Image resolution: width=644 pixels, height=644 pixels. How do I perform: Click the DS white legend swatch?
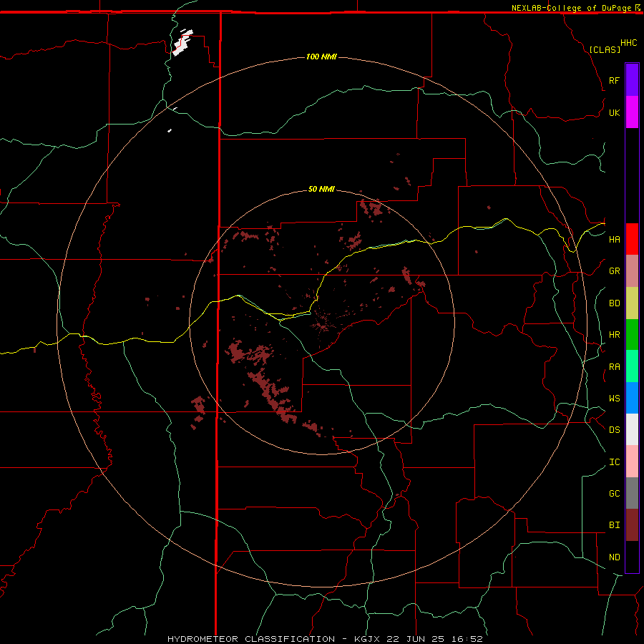pos(632,429)
